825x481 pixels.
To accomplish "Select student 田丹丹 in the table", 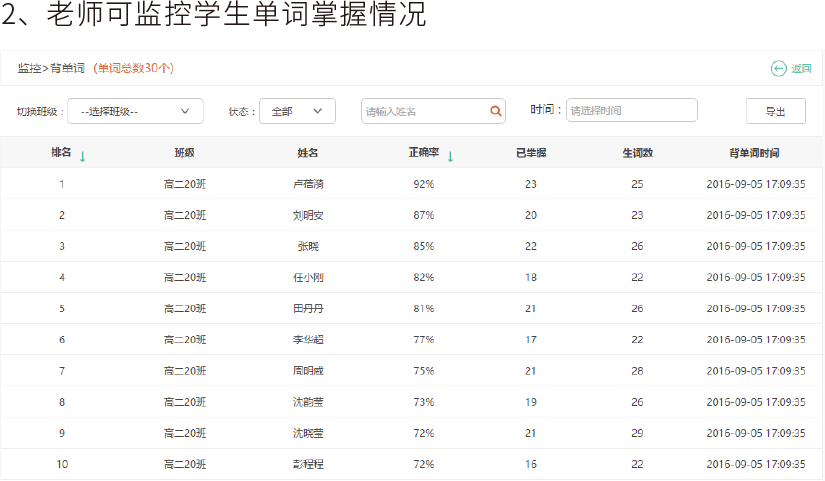I will point(308,308).
